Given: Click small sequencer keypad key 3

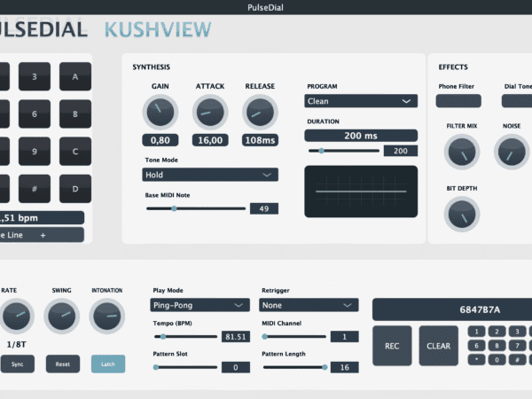Looking at the screenshot, I should pyautogui.click(x=517, y=331).
